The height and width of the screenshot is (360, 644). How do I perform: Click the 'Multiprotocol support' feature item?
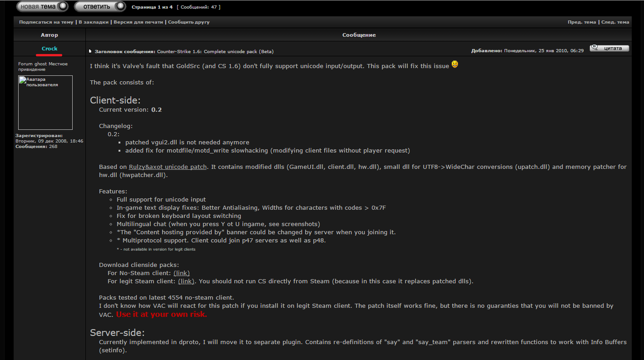(x=221, y=240)
